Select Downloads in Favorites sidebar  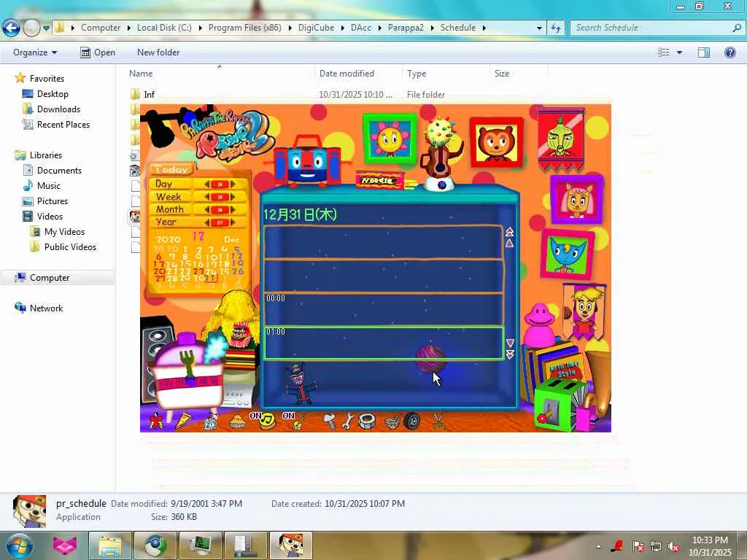pyautogui.click(x=58, y=109)
